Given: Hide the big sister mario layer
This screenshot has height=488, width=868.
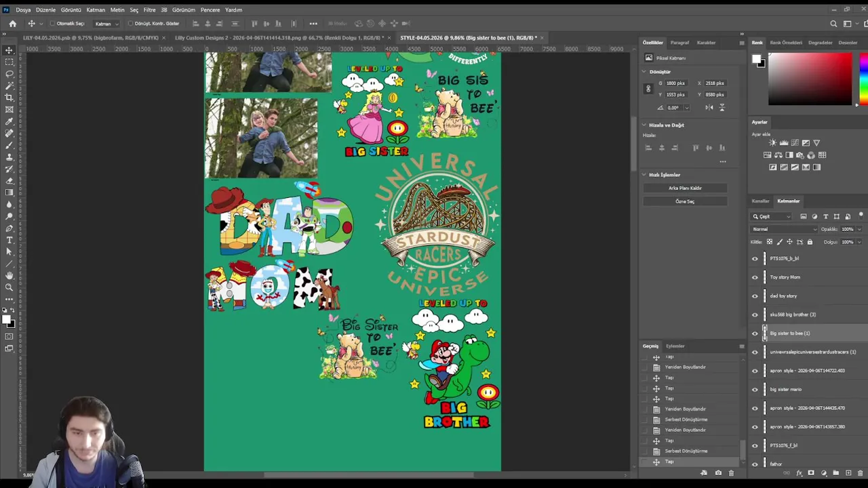Looking at the screenshot, I should pos(755,390).
